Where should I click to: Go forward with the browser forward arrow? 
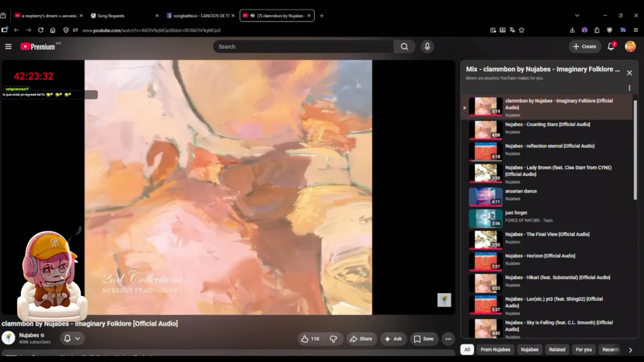(x=28, y=30)
